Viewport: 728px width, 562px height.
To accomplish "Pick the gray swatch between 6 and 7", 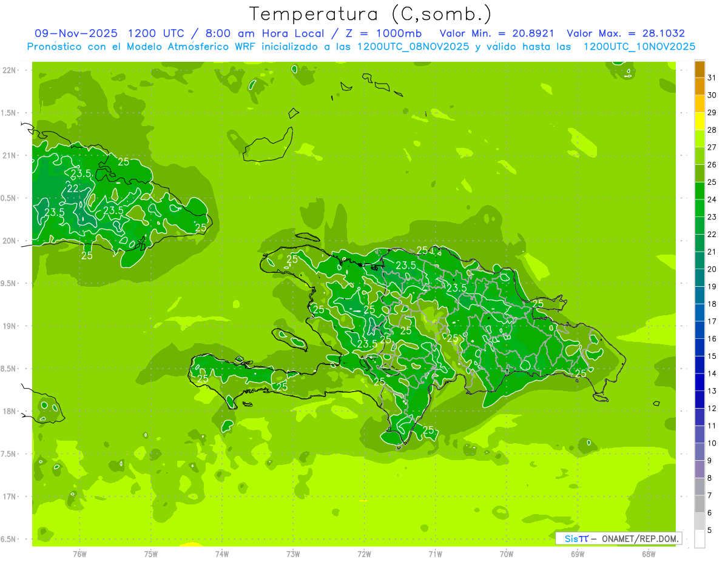I will [x=699, y=504].
